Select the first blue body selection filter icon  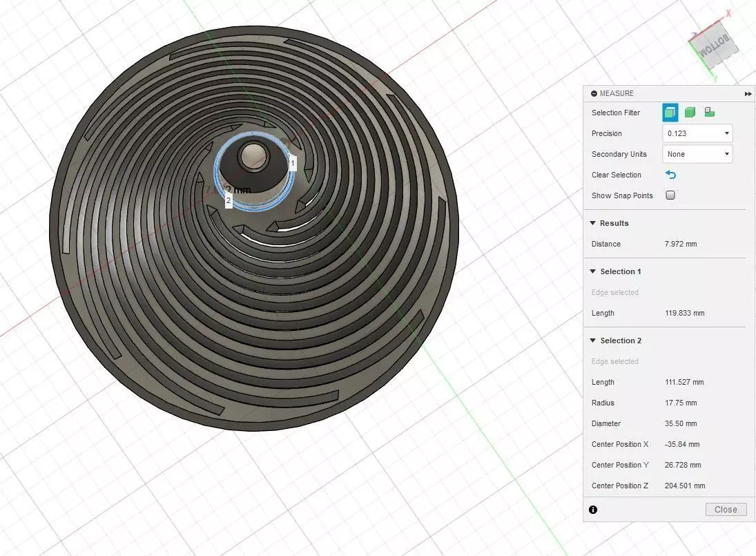pos(670,113)
